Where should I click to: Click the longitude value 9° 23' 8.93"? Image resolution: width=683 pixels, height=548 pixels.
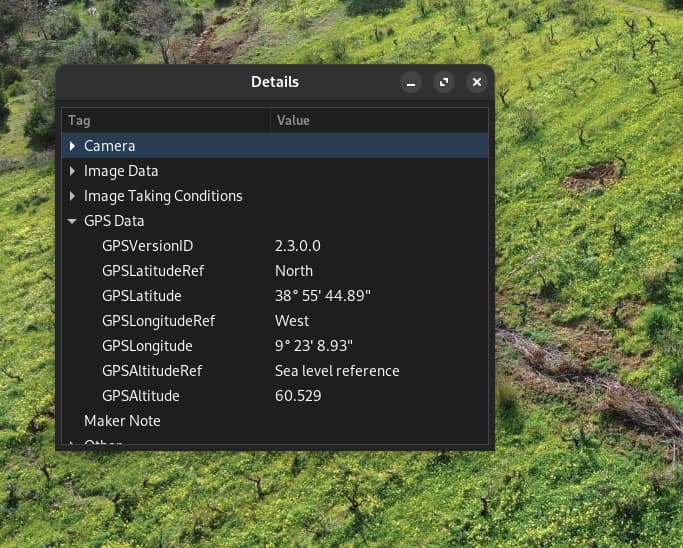coord(314,346)
